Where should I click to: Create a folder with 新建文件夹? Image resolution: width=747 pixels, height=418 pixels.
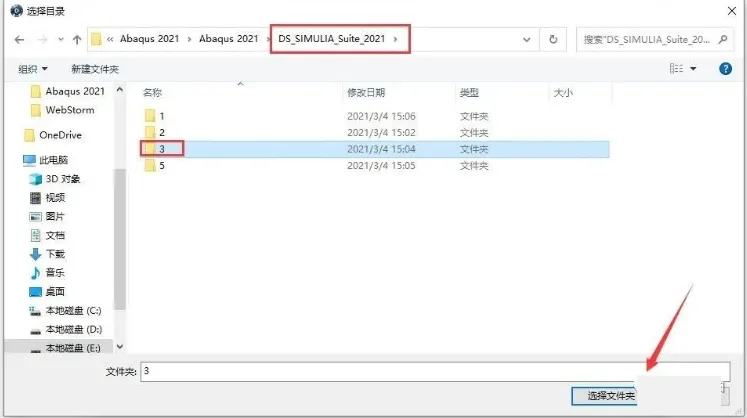95,69
